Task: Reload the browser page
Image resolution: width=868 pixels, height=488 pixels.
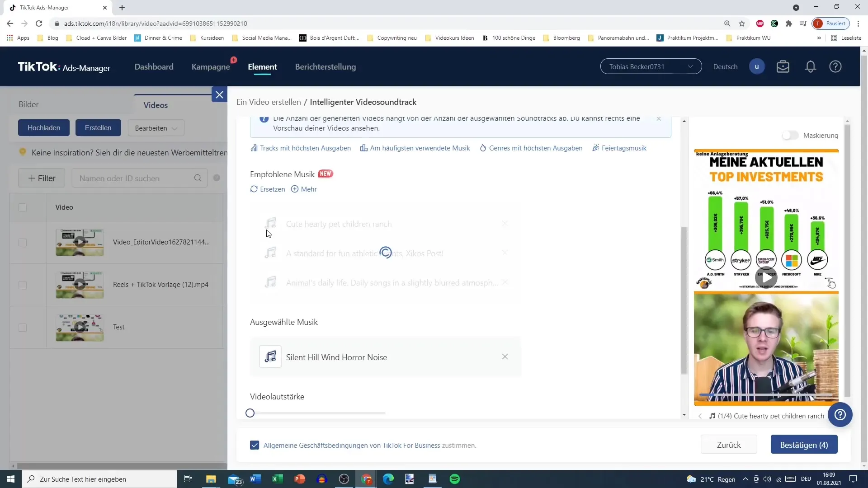Action: (x=39, y=23)
